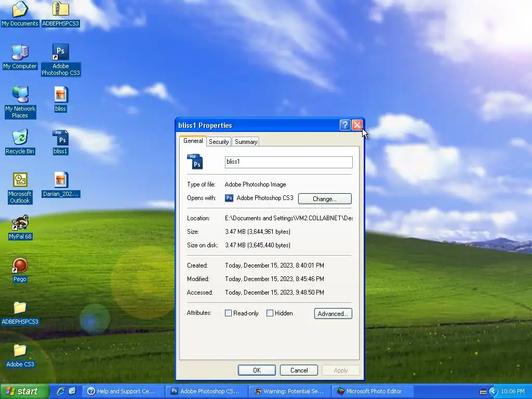The height and width of the screenshot is (399, 532).
Task: Click the Size on disk 3,645,440 bytes value
Action: 258,245
